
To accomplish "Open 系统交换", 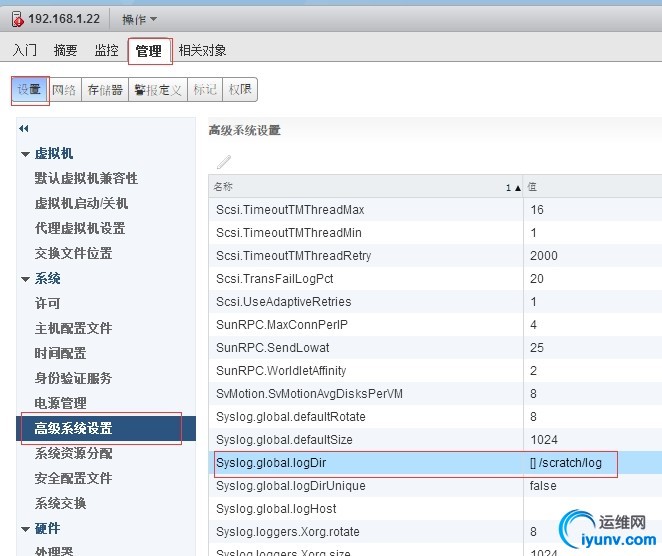I will 60,503.
